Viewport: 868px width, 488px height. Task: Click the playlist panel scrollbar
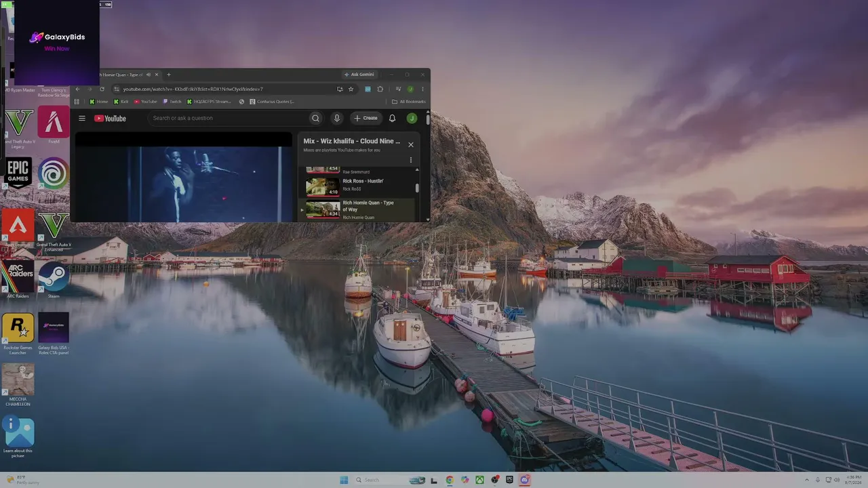click(417, 188)
